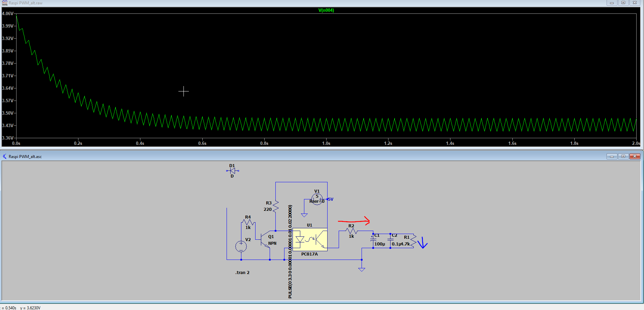This screenshot has height=310, width=644.
Task: Click the V(n004) trace label
Action: [x=326, y=10]
